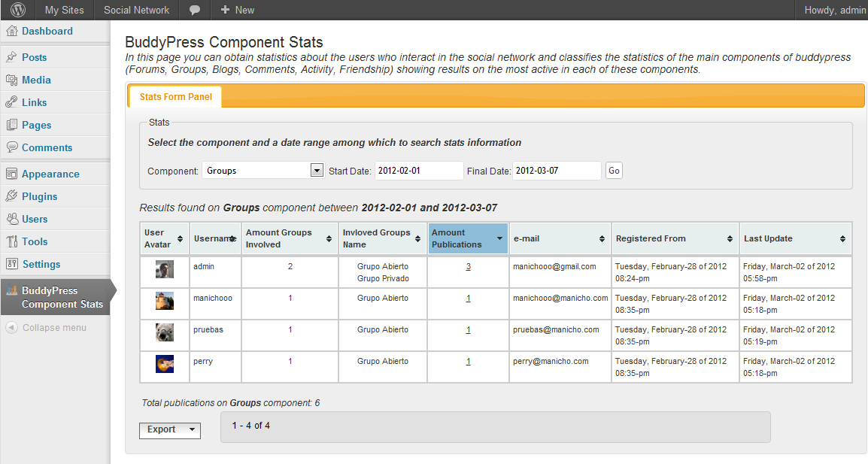Open the Settings menu item

click(41, 264)
